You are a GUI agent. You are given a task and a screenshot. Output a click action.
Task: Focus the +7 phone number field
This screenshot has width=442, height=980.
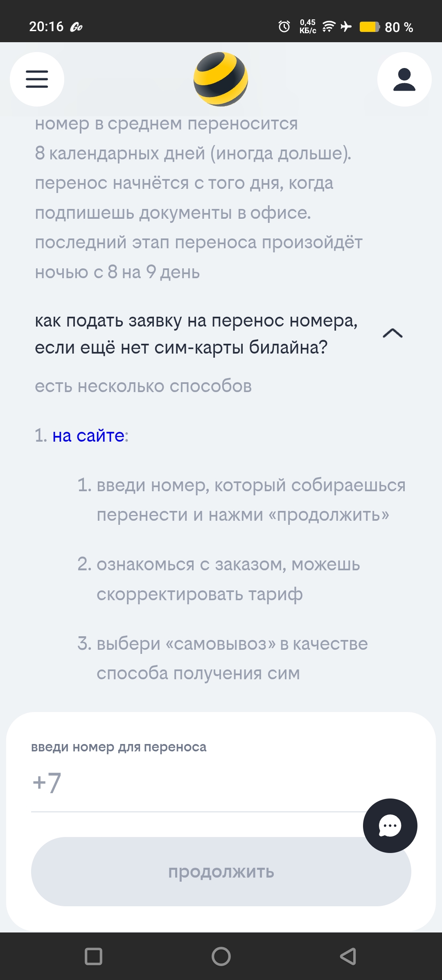coord(196,783)
